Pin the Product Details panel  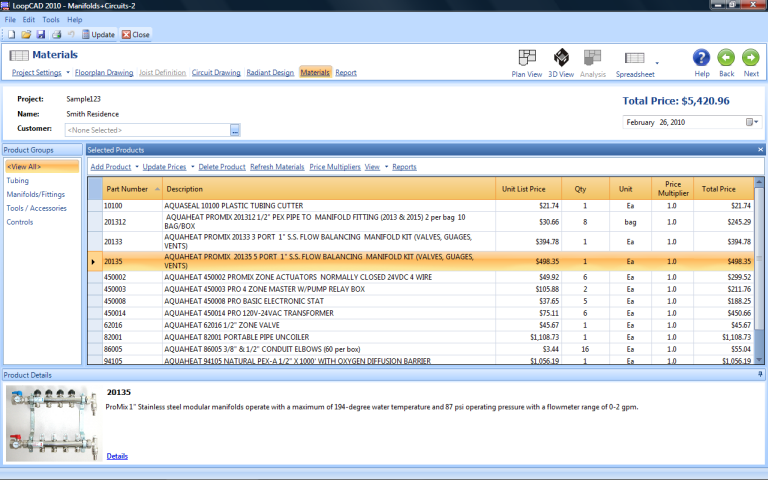(760, 374)
